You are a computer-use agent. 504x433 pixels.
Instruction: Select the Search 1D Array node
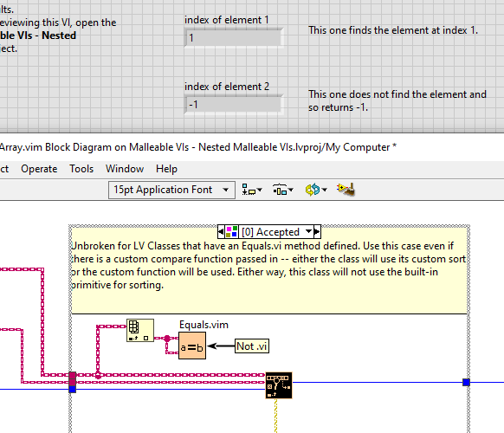click(x=279, y=385)
